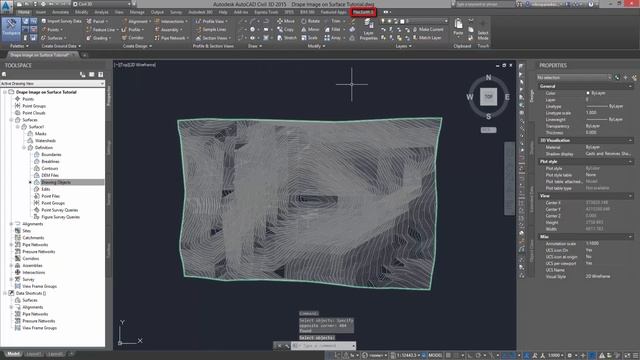Image resolution: width=640 pixels, height=360 pixels.
Task: Collapse the 3D Visualization properties section
Action: click(630, 140)
